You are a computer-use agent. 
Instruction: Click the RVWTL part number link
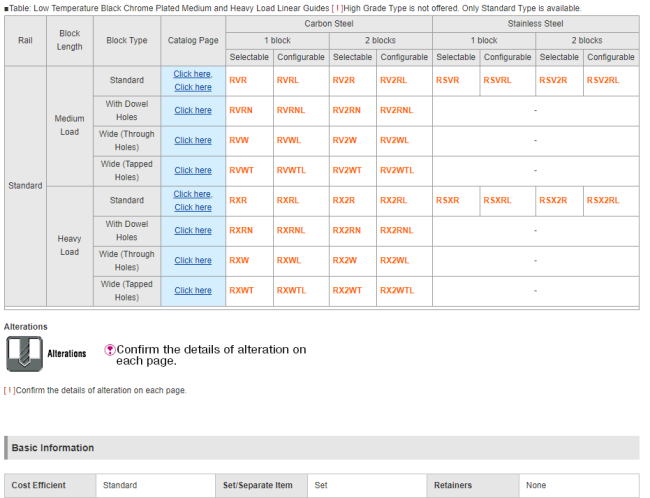pyautogui.click(x=291, y=170)
